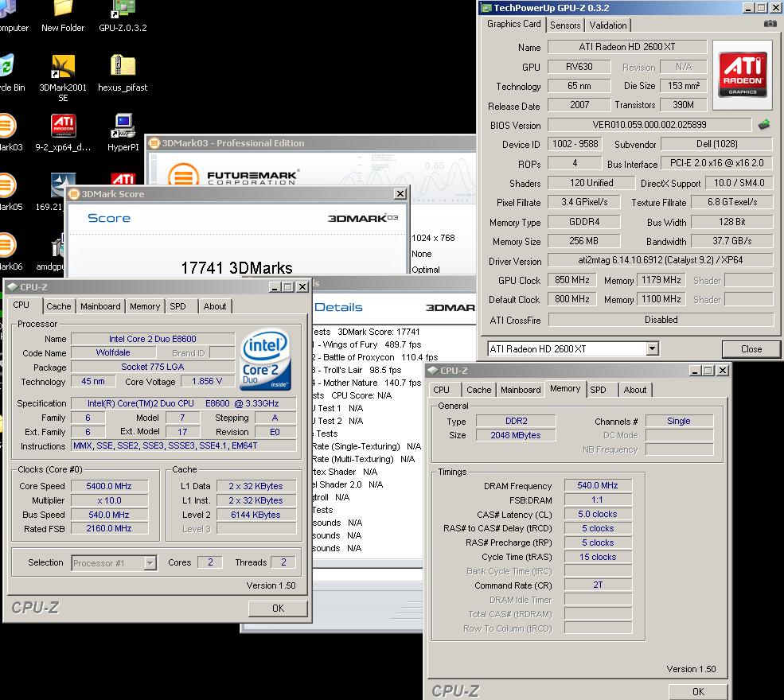Open Mainboard tab in left CPU-Z
The height and width of the screenshot is (700, 784).
click(100, 306)
